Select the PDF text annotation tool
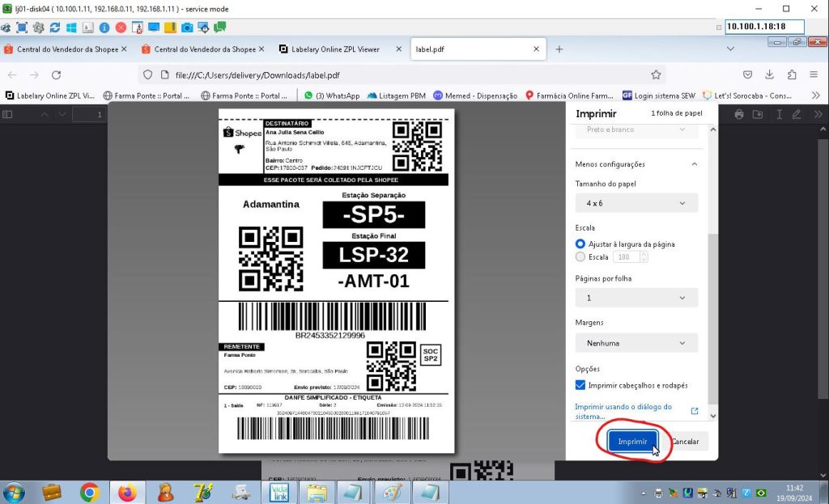 tap(780, 114)
